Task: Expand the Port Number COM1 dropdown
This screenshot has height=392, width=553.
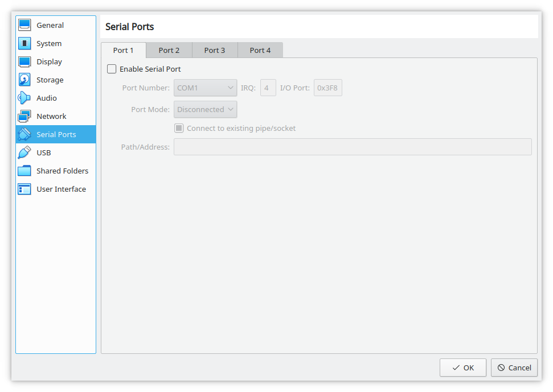Action: coord(205,88)
